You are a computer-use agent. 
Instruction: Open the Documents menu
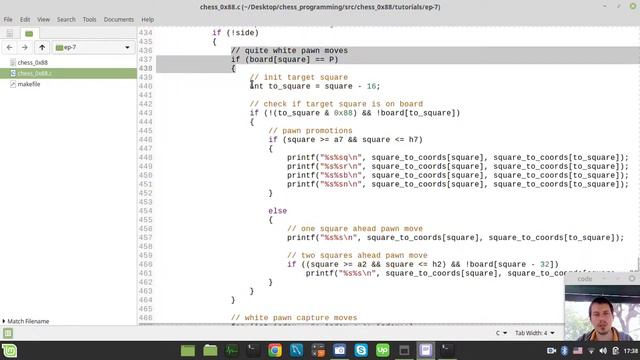point(118,19)
